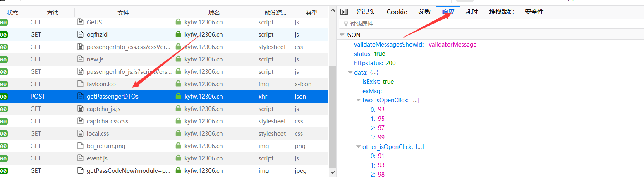This screenshot has width=644, height=177.
Task: Click the 过滤属性 filter field
Action: coord(491,24)
